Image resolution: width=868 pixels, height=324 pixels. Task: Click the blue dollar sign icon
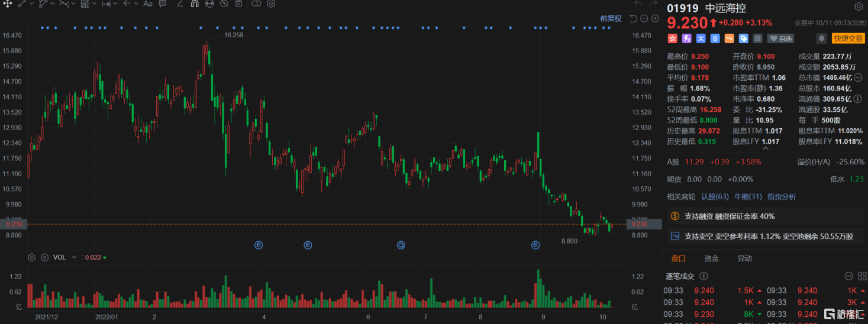715,38
